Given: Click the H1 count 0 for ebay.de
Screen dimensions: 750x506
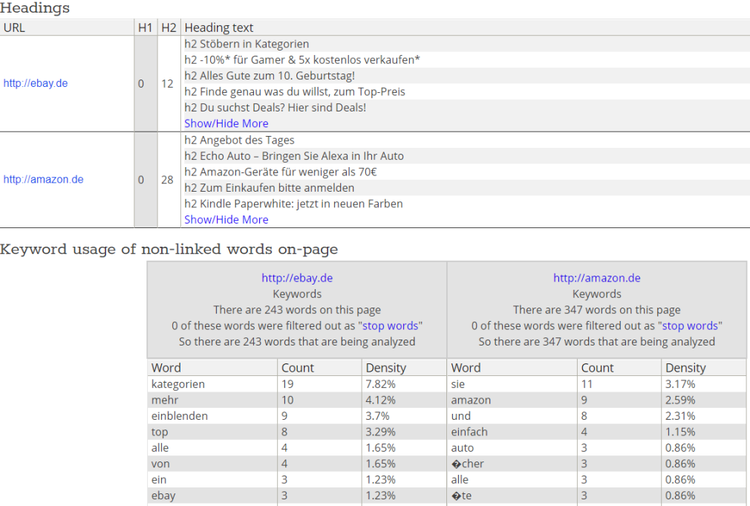Looking at the screenshot, I should pos(141,84).
